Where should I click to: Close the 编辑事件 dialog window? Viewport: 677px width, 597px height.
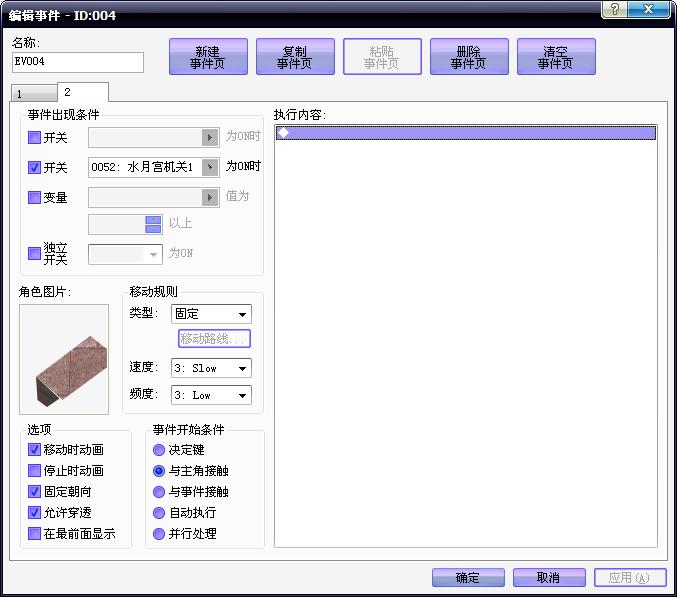[649, 9]
